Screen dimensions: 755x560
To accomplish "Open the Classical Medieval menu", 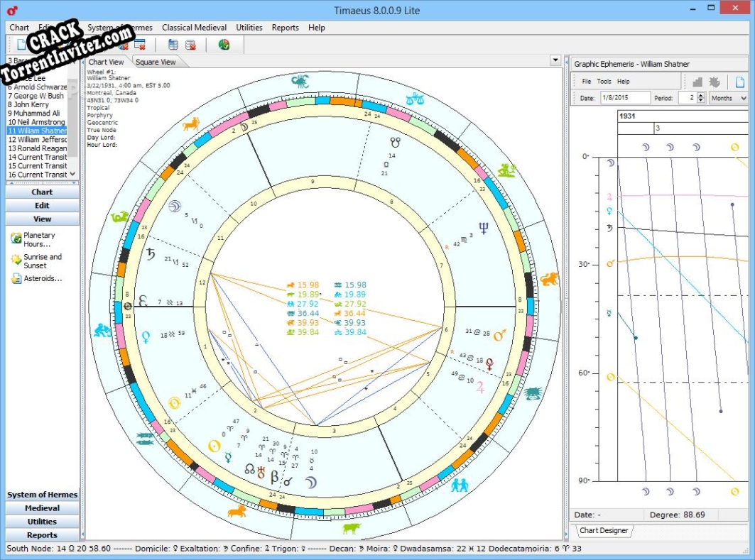I will (x=194, y=28).
